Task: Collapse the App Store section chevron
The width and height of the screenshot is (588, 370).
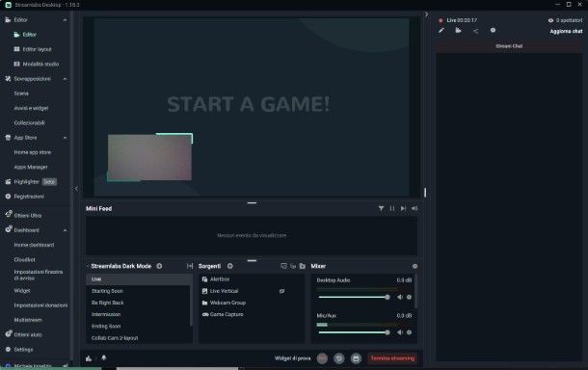Action: [65, 138]
